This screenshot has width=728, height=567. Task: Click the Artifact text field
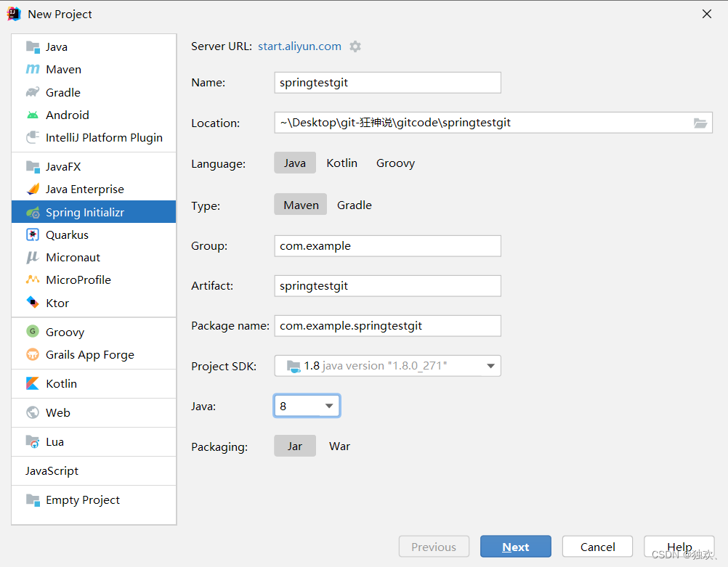point(387,286)
